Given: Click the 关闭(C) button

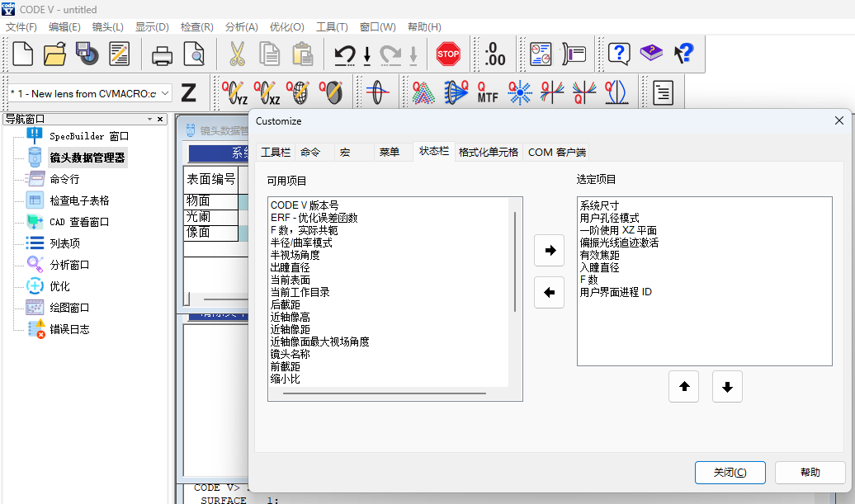Looking at the screenshot, I should (730, 473).
